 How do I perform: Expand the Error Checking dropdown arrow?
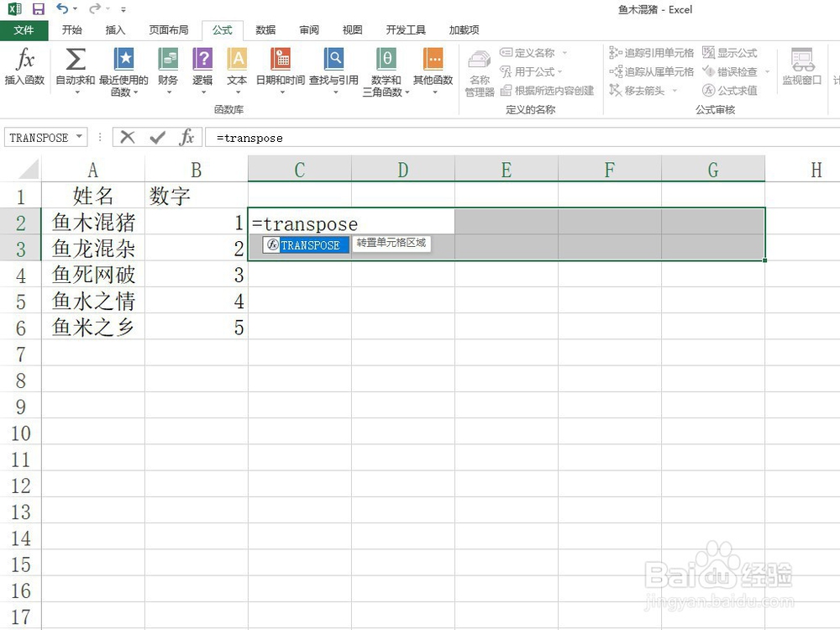click(x=767, y=71)
